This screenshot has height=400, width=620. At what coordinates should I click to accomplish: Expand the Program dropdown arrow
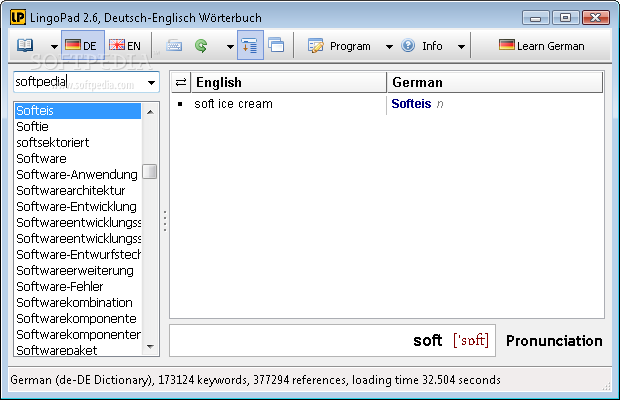click(389, 46)
